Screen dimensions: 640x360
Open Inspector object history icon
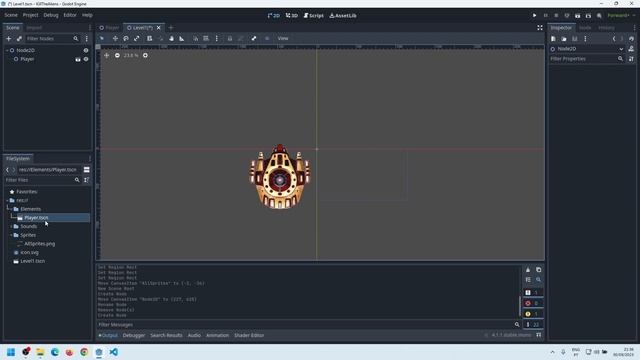click(631, 38)
